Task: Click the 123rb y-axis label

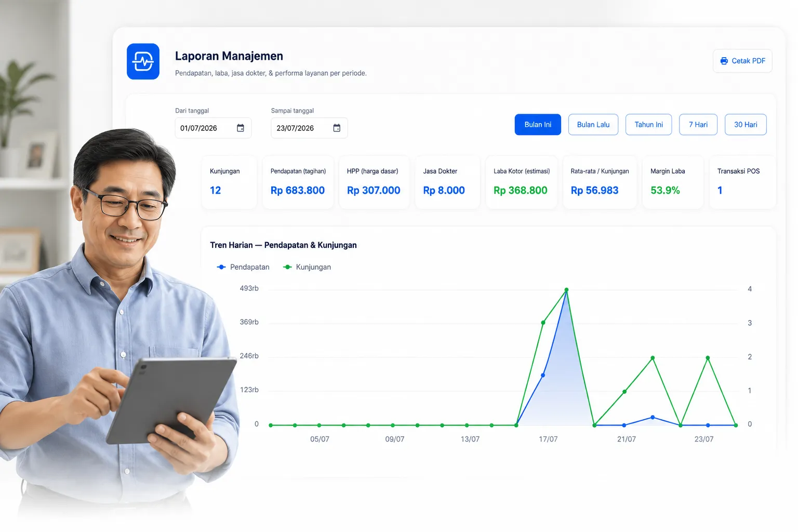Action: pyautogui.click(x=249, y=390)
